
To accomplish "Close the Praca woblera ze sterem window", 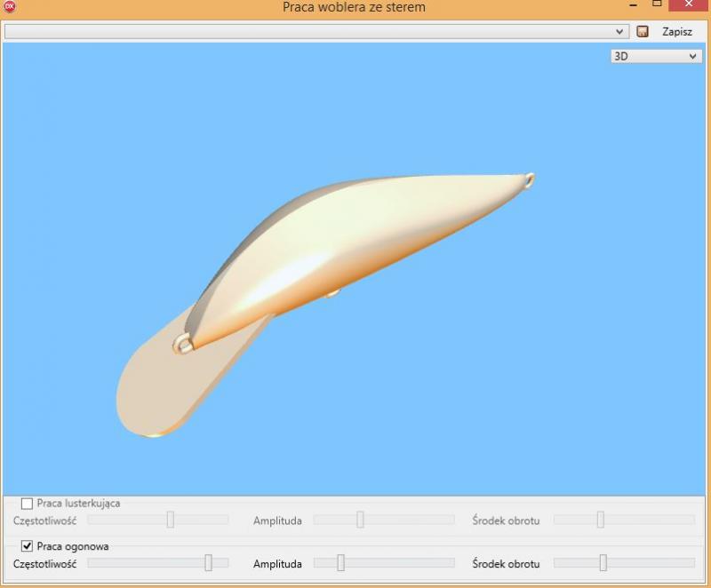I will tap(689, 5).
